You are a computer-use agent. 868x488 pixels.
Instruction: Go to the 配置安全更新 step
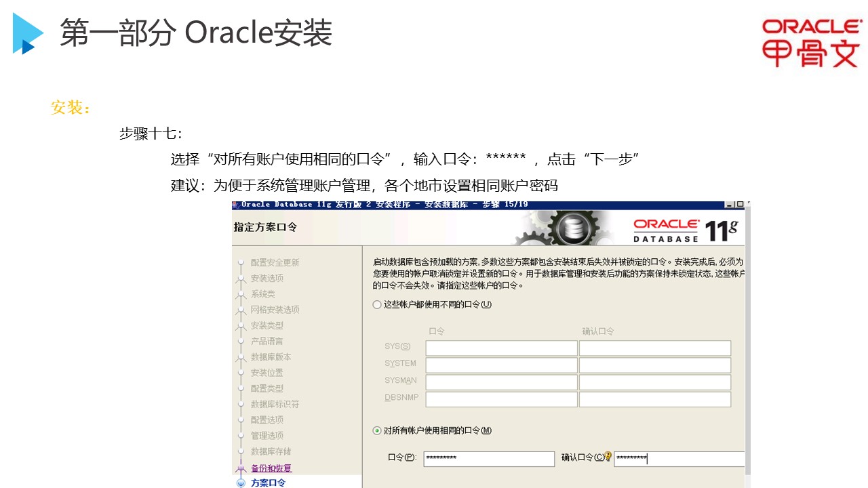point(275,263)
